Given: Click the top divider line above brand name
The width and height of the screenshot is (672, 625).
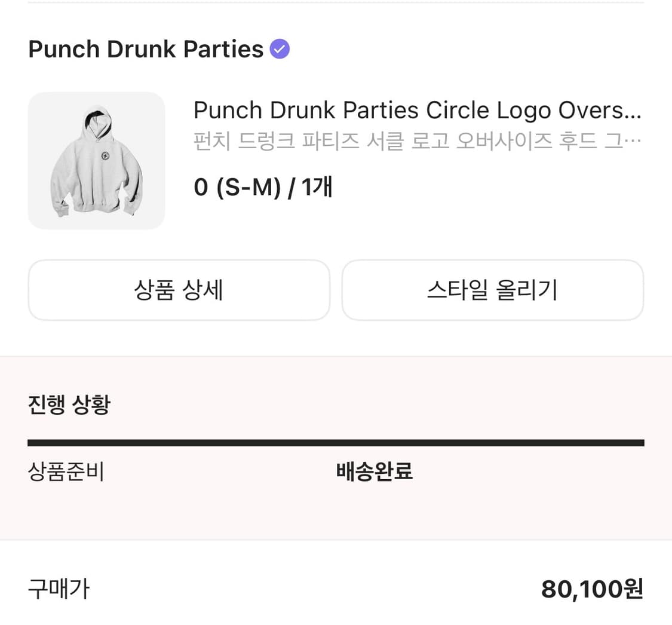Looking at the screenshot, I should click(x=336, y=5).
